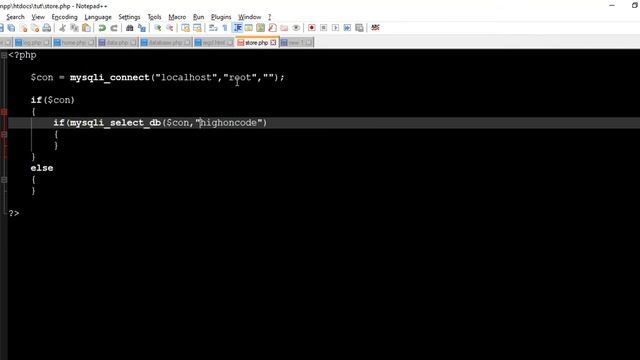The height and width of the screenshot is (360, 640).
Task: Open the Settings menu
Action: coord(129,17)
